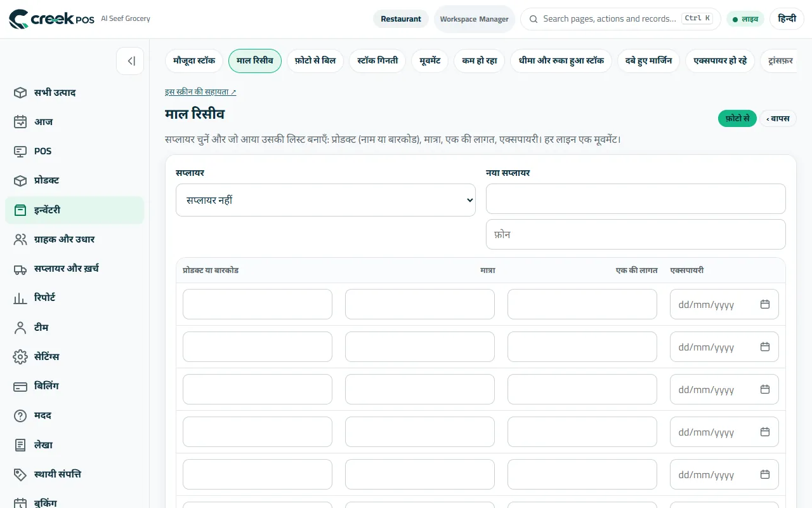Open सभी उत्पाद box icon in sidebar
Image resolution: width=812 pixels, height=508 pixels.
20,93
